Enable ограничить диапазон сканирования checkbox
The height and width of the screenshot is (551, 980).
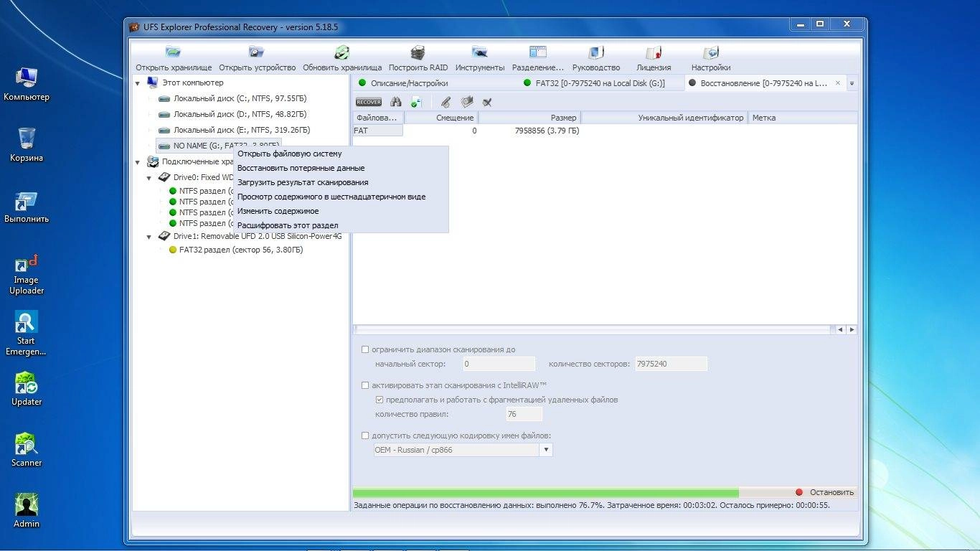coord(365,349)
